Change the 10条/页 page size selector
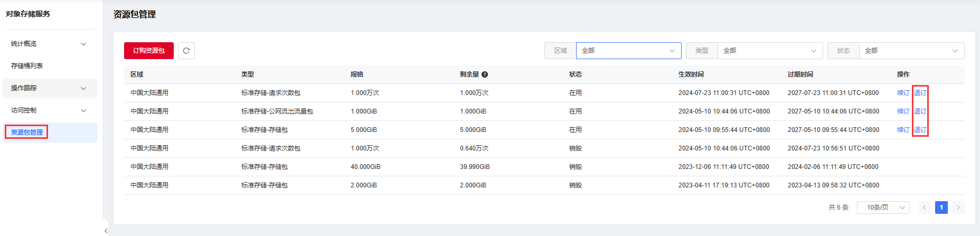The height and width of the screenshot is (236, 980). point(883,207)
